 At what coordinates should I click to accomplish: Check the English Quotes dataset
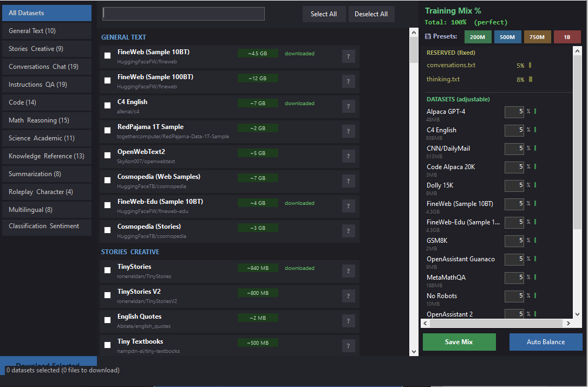click(107, 320)
